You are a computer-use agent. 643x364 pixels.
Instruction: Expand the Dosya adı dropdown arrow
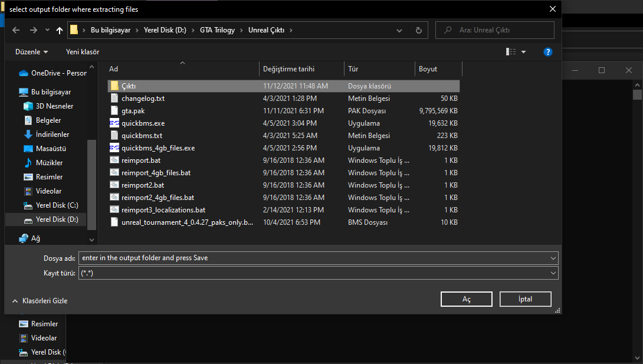tap(553, 258)
